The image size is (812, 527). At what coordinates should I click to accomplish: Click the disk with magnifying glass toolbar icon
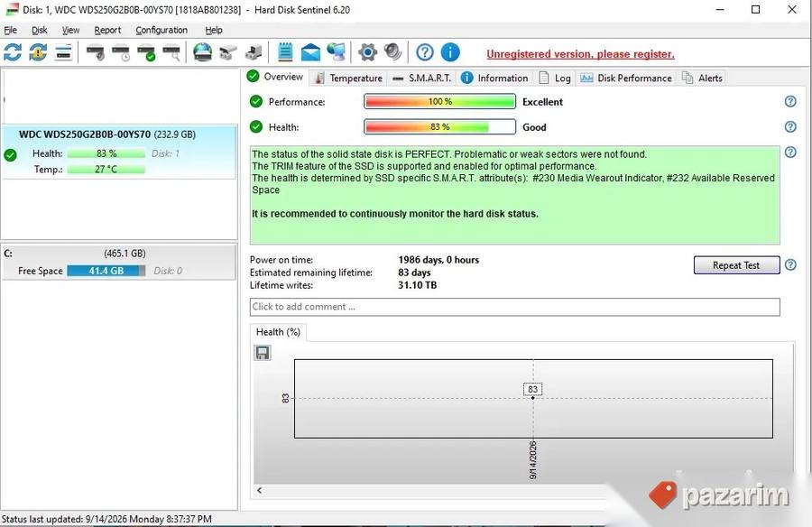coord(171,53)
